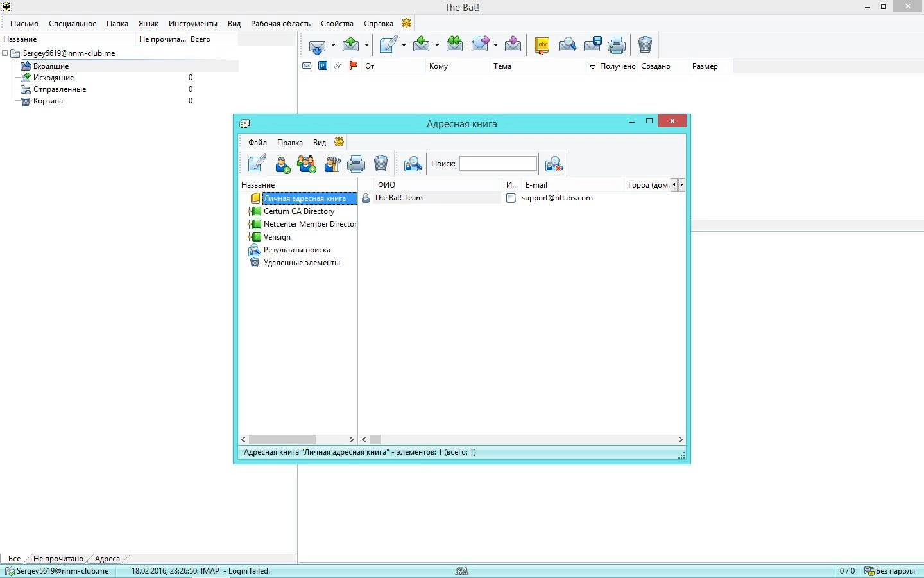Click the red flag column header

point(354,66)
